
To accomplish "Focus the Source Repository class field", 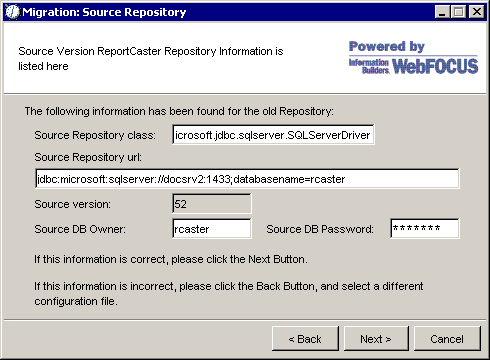I will [273, 135].
